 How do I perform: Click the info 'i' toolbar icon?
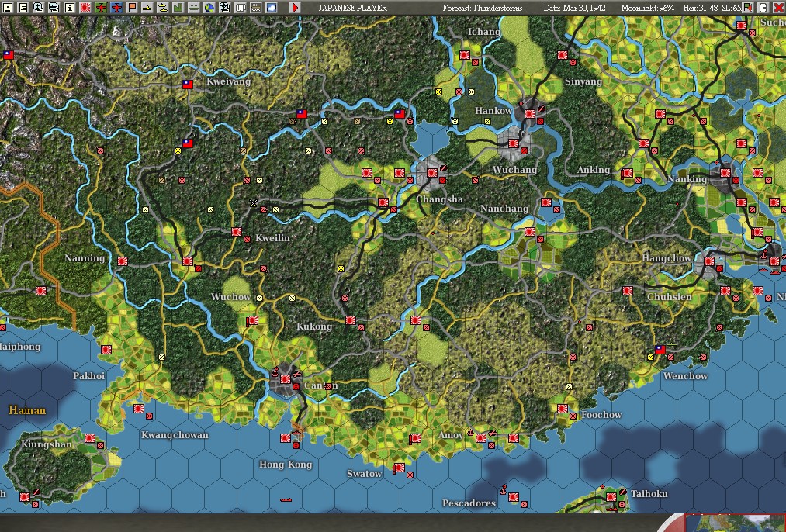70,7
